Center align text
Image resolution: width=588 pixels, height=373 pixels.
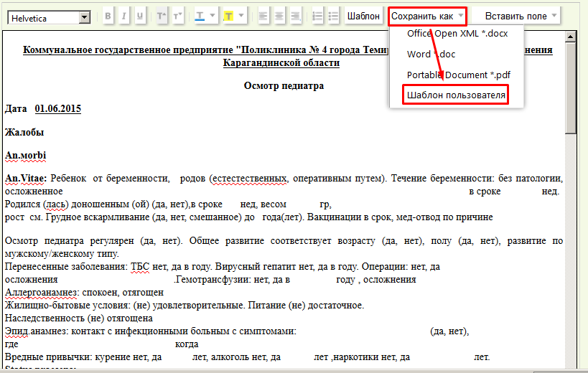coord(279,16)
